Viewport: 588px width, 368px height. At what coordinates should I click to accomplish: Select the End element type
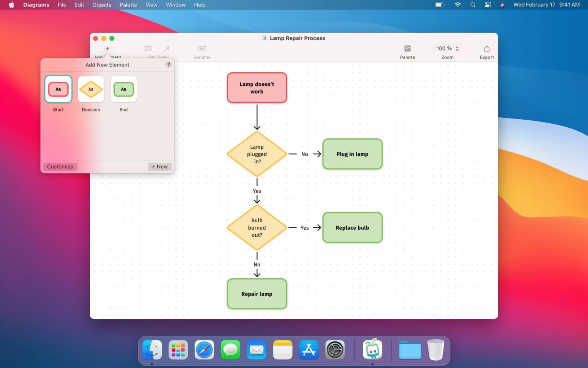pos(123,89)
